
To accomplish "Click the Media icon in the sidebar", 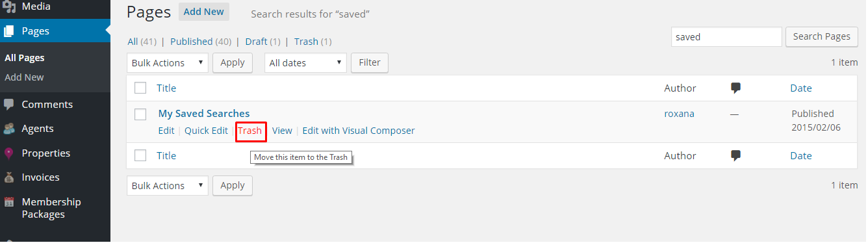I will point(9,7).
